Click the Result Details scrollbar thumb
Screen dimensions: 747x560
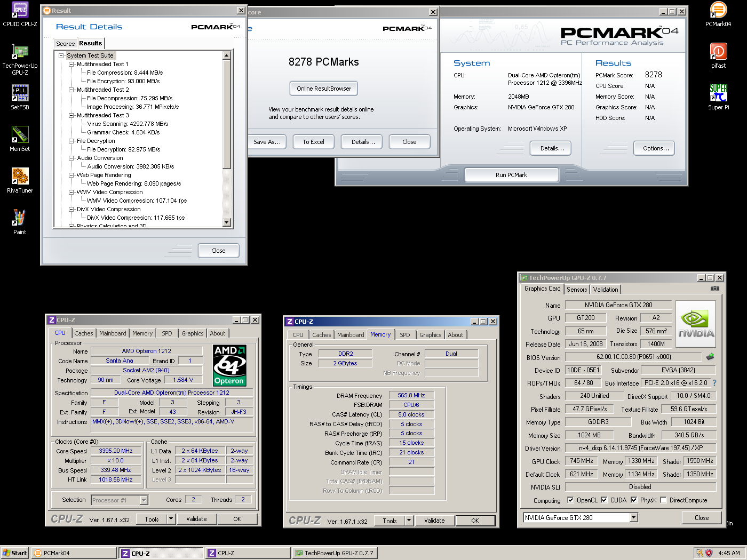pos(227,114)
